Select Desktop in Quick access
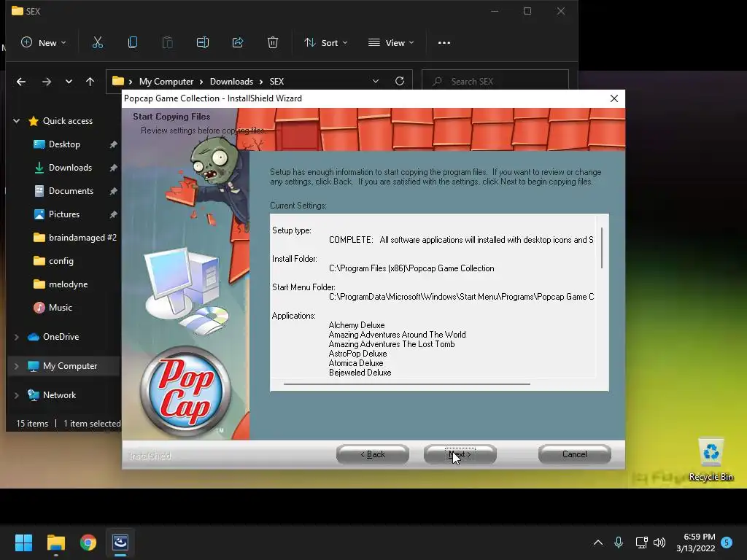Screen dimensions: 747x560 click(64, 144)
